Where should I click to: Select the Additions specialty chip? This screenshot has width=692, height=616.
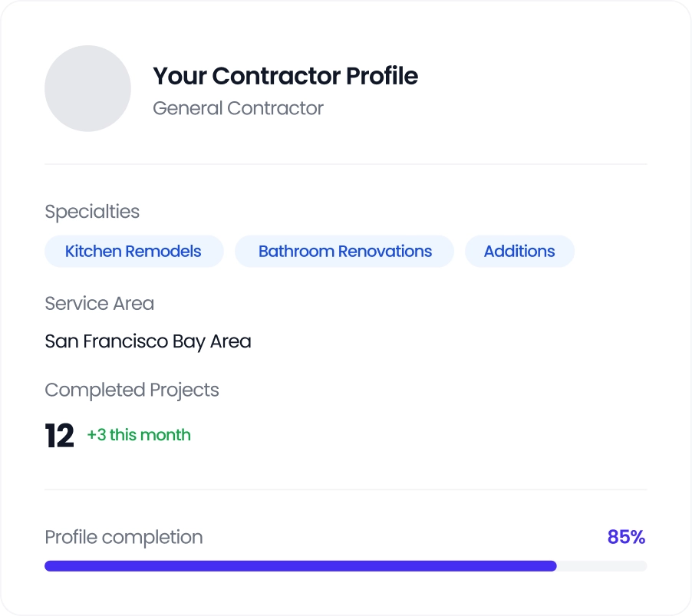519,251
